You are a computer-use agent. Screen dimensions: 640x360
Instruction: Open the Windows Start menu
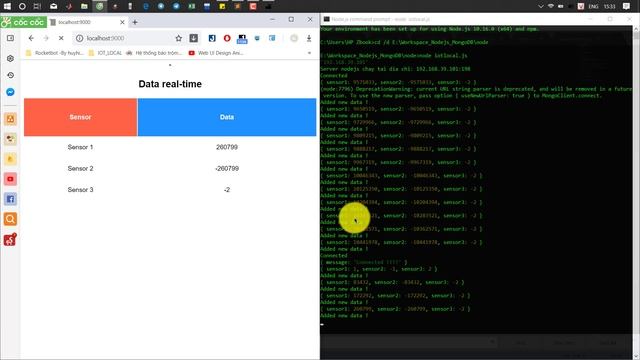click(7, 6)
